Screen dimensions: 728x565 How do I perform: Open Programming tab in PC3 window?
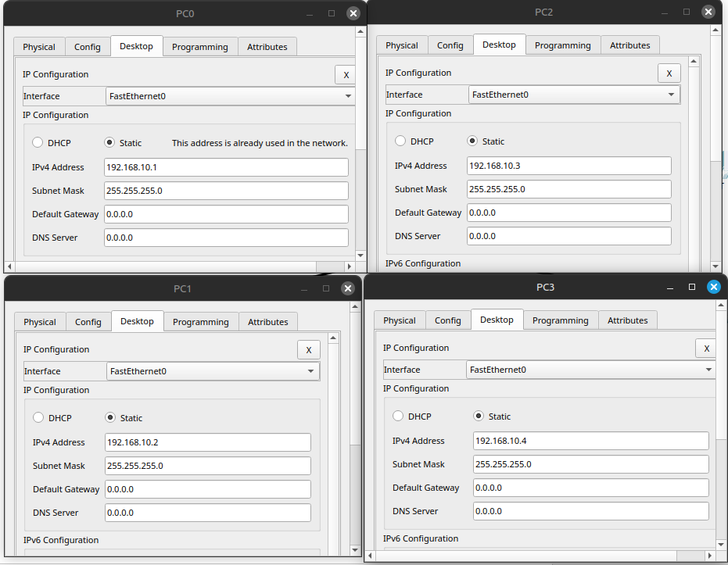[x=561, y=320]
